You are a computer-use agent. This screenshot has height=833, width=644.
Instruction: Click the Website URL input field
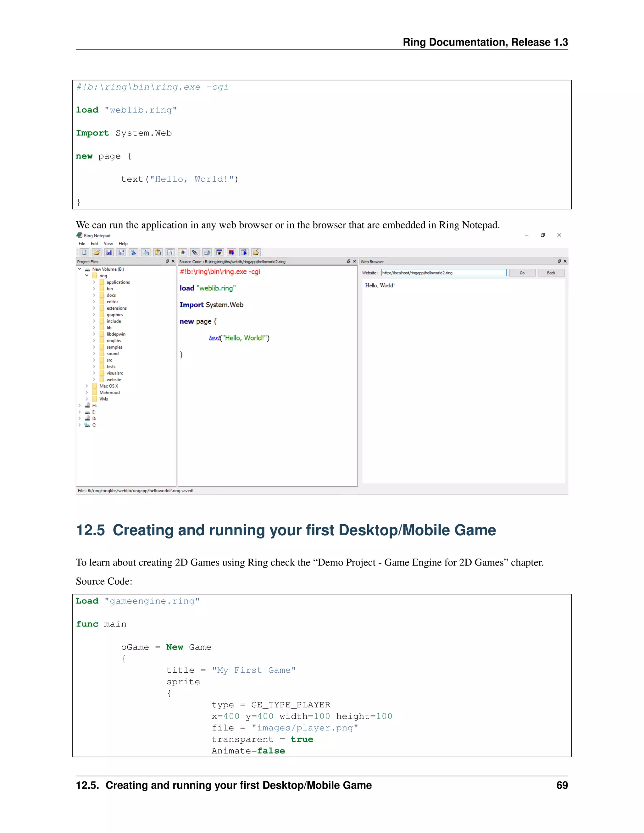[x=443, y=273]
